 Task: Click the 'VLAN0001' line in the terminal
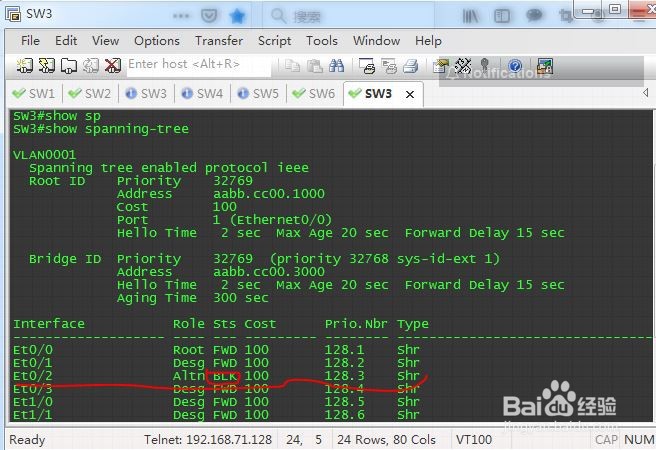(x=44, y=155)
